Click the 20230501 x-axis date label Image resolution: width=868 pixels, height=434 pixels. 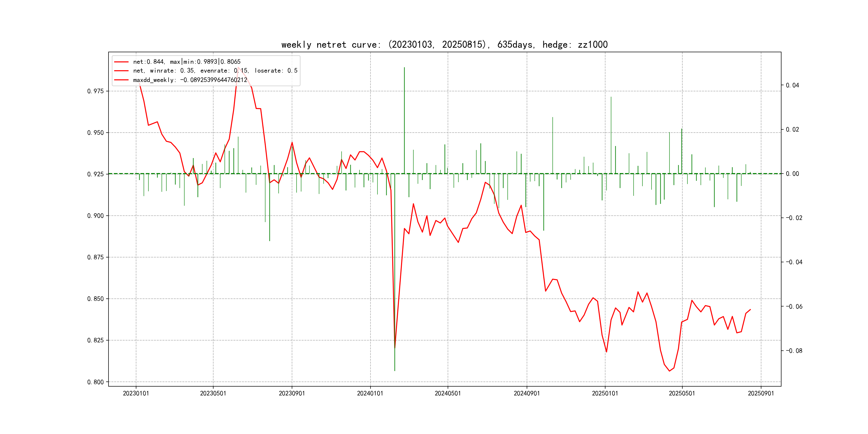[x=213, y=394]
